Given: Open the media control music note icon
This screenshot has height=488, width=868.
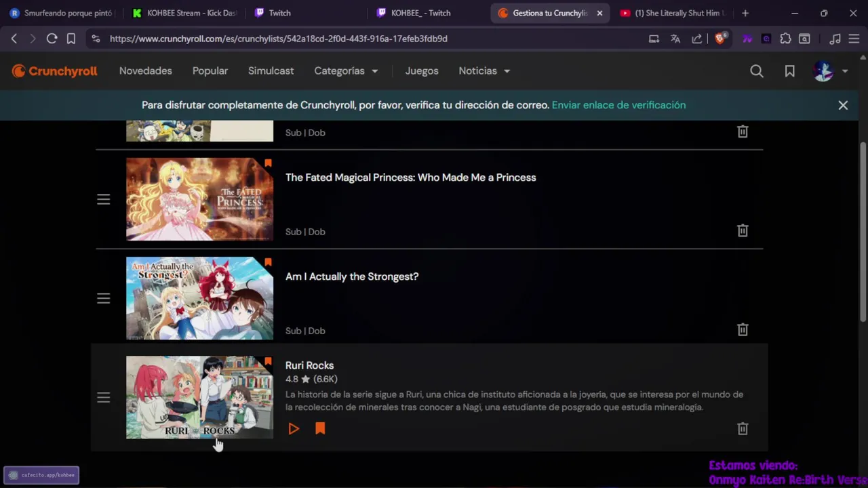Looking at the screenshot, I should coord(835,39).
